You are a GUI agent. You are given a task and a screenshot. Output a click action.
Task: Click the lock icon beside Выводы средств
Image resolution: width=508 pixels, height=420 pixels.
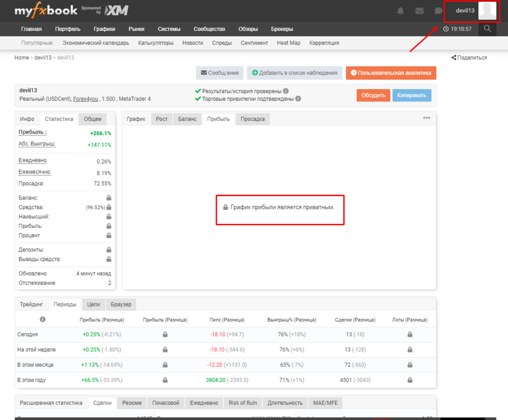[x=109, y=259]
